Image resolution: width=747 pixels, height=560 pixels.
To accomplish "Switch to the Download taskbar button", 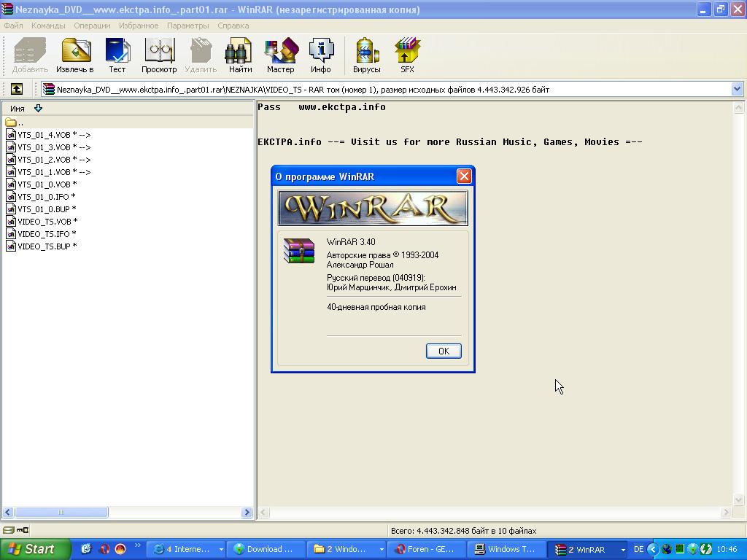I will tap(266, 549).
